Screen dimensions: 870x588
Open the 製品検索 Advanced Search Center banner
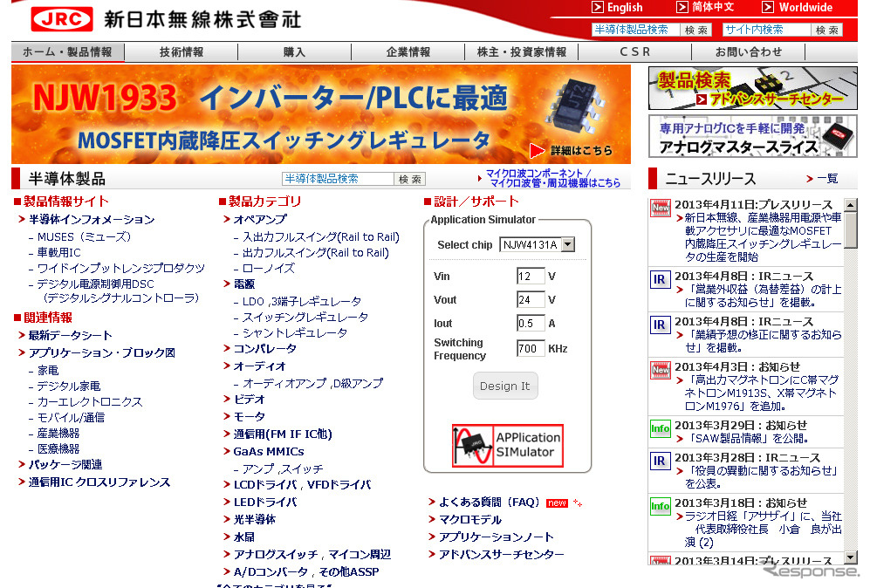click(x=752, y=85)
